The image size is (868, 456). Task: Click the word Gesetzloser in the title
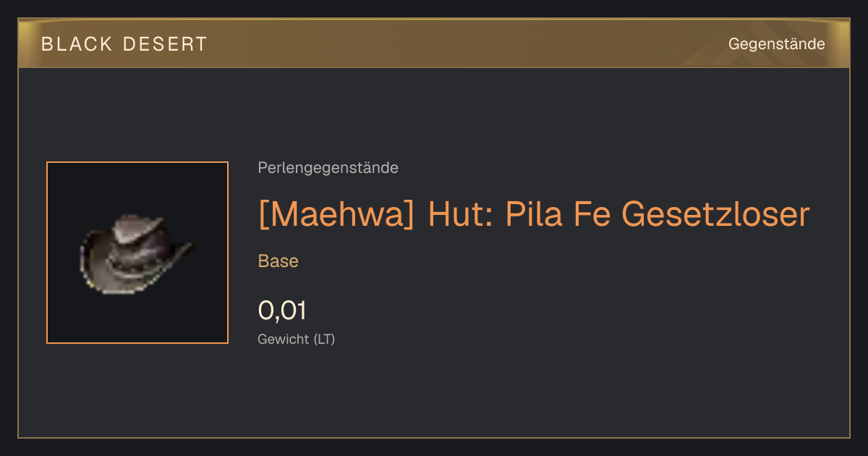point(715,214)
